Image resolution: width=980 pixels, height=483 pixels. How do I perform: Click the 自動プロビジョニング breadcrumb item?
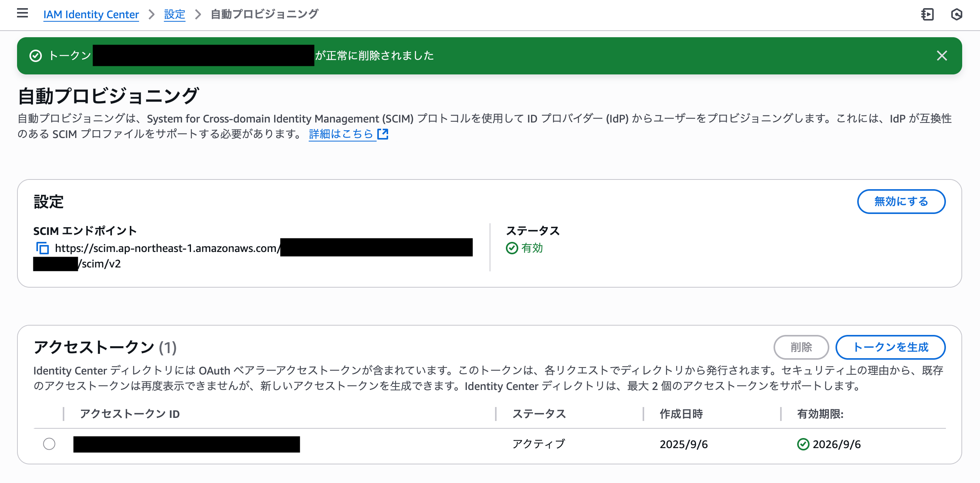point(263,14)
